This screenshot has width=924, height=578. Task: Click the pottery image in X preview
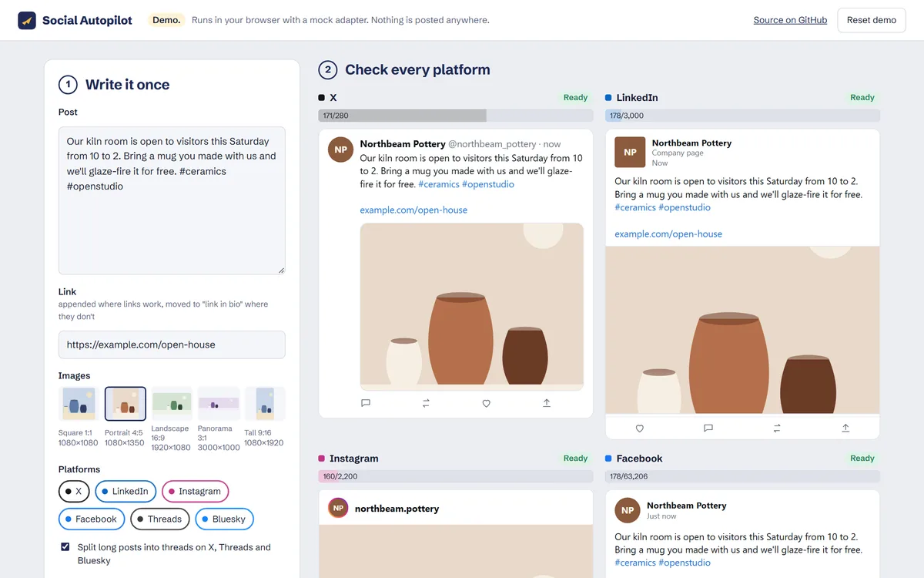[471, 307]
